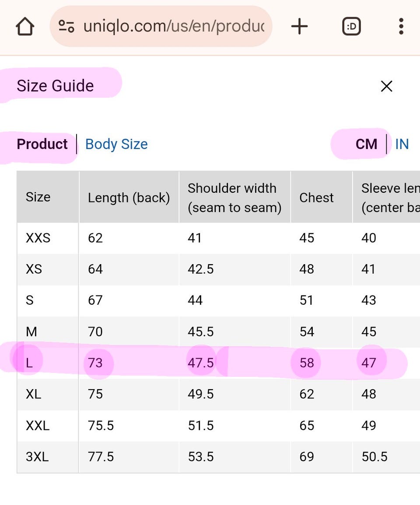Select the L size row label
This screenshot has height=505, width=420.
[x=29, y=362]
